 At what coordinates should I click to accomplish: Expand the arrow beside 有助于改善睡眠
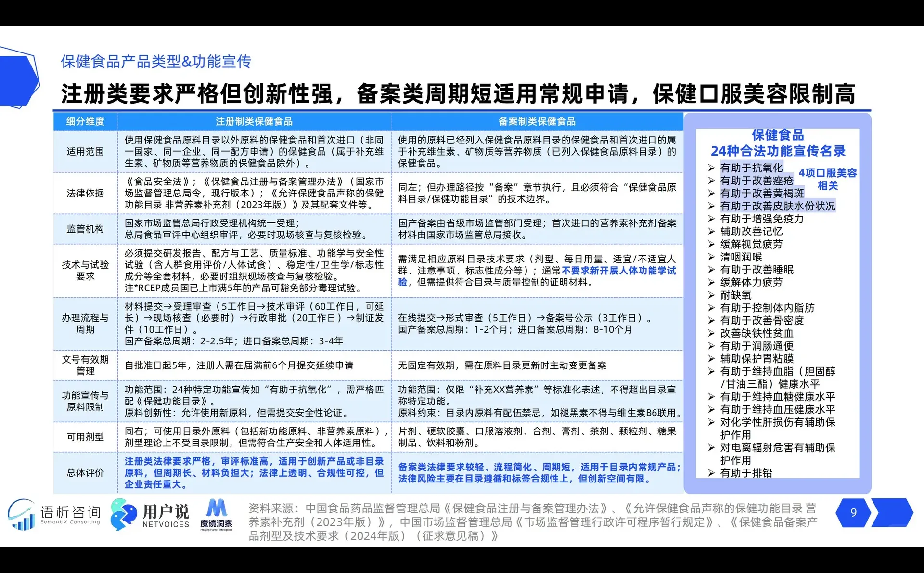[712, 270]
